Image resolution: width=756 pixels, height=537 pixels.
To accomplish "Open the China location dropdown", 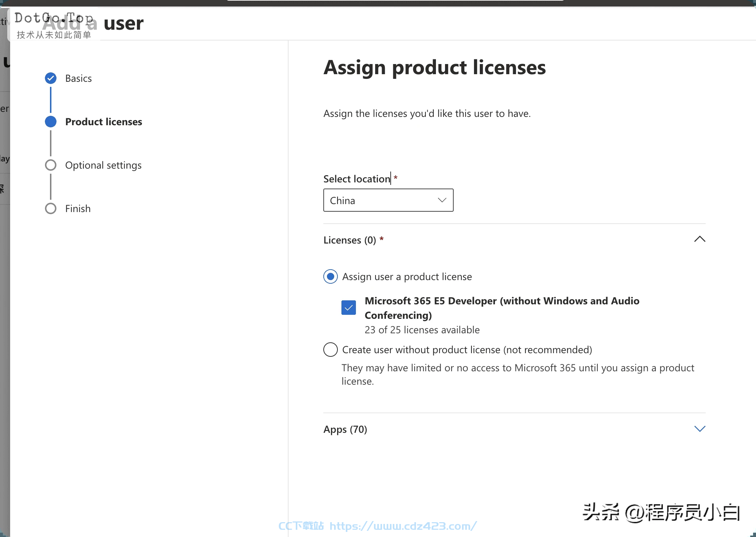I will tap(388, 200).
